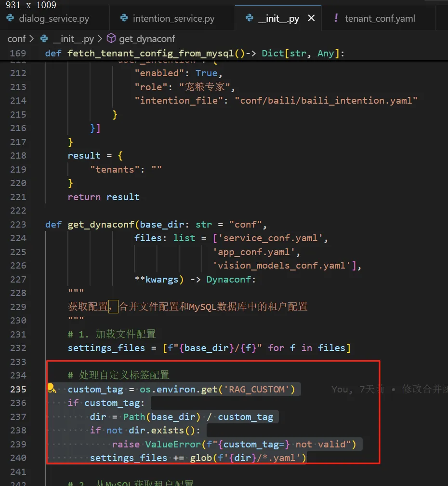Click line number 223
The width and height of the screenshot is (448, 486).
[18, 224]
